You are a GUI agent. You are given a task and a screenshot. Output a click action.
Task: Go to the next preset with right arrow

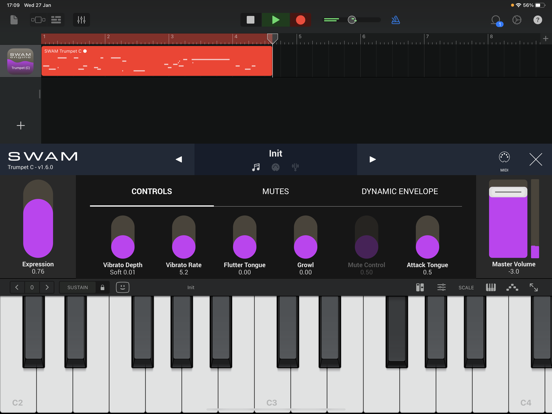tap(372, 159)
